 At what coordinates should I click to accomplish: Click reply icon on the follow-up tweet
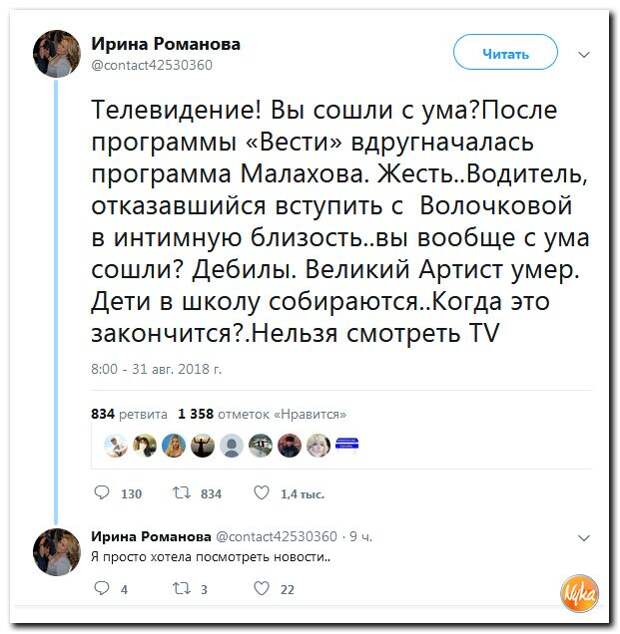(102, 588)
